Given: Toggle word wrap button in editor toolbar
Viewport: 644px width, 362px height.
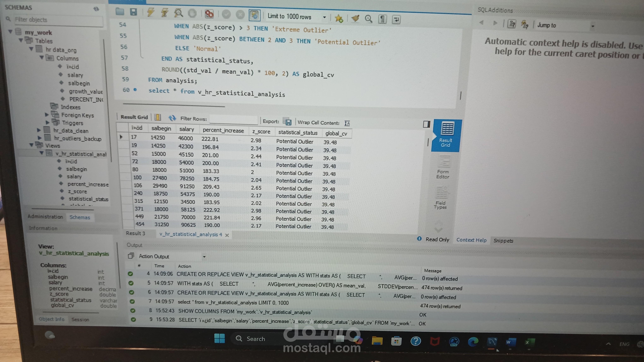Looking at the screenshot, I should tap(396, 20).
